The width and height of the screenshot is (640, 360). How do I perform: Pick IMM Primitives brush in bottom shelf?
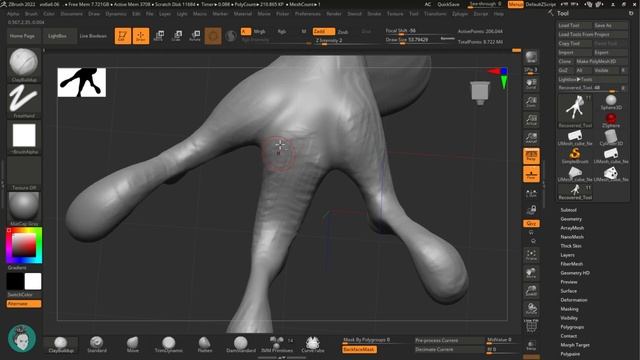tap(277, 344)
